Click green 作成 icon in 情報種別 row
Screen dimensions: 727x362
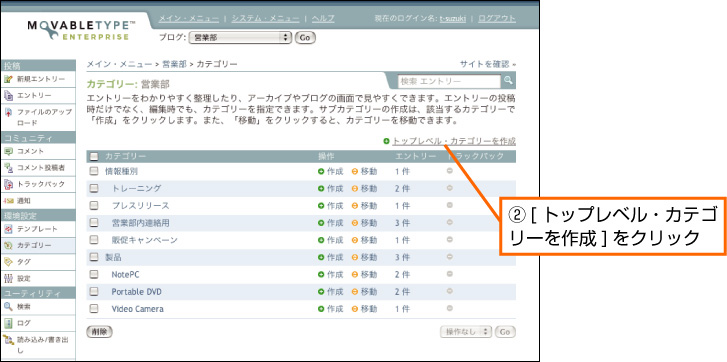point(321,171)
